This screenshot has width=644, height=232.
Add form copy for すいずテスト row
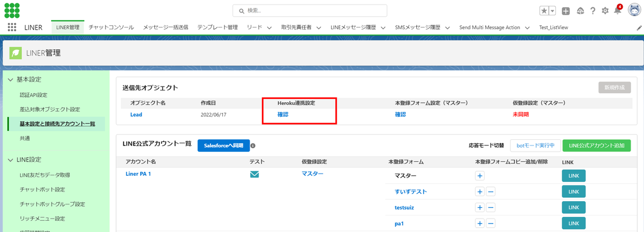pyautogui.click(x=480, y=192)
